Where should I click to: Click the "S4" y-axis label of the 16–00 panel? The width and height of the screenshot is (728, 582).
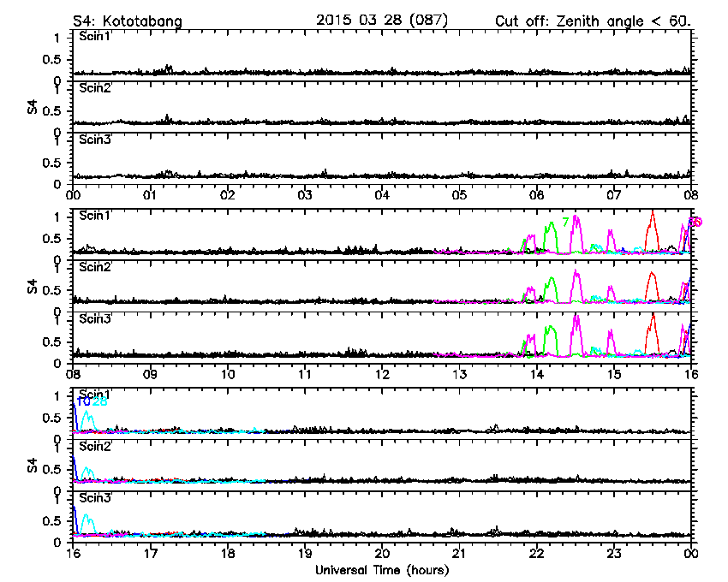tap(32, 465)
